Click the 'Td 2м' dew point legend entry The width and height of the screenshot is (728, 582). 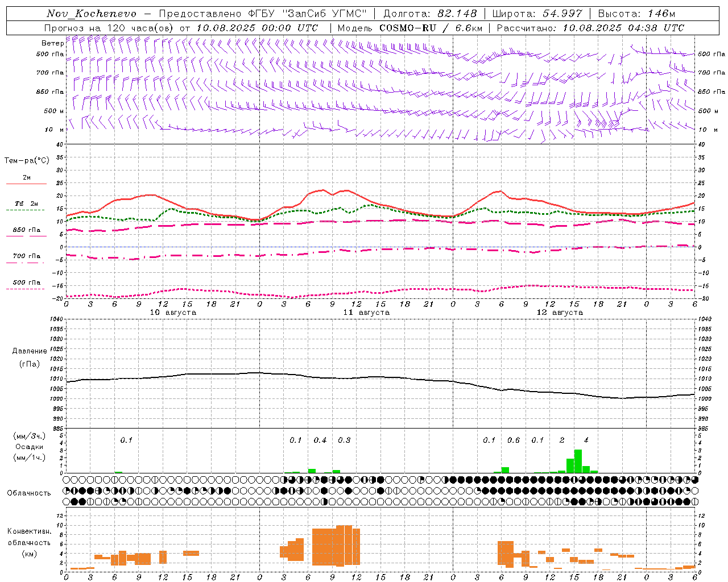pos(27,203)
